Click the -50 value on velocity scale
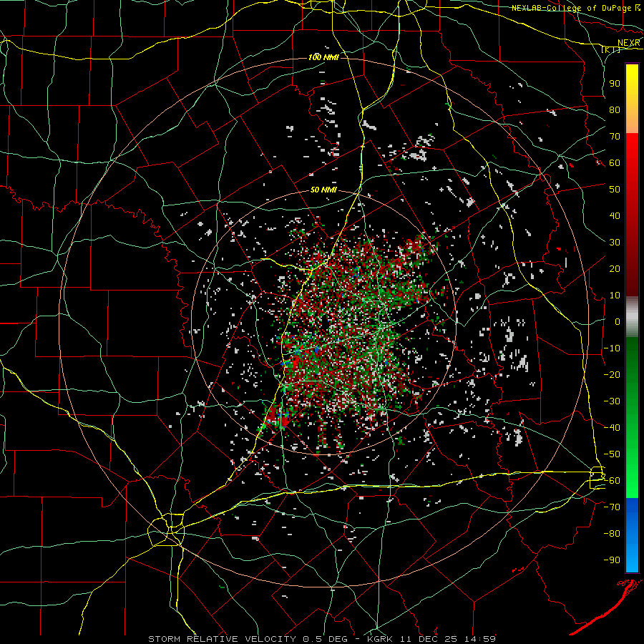Viewport: 644px width, 644px height. coord(612,454)
